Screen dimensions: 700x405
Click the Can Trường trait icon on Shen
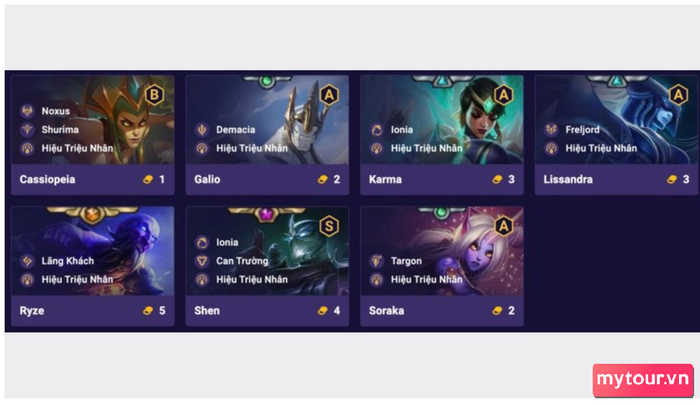[202, 261]
